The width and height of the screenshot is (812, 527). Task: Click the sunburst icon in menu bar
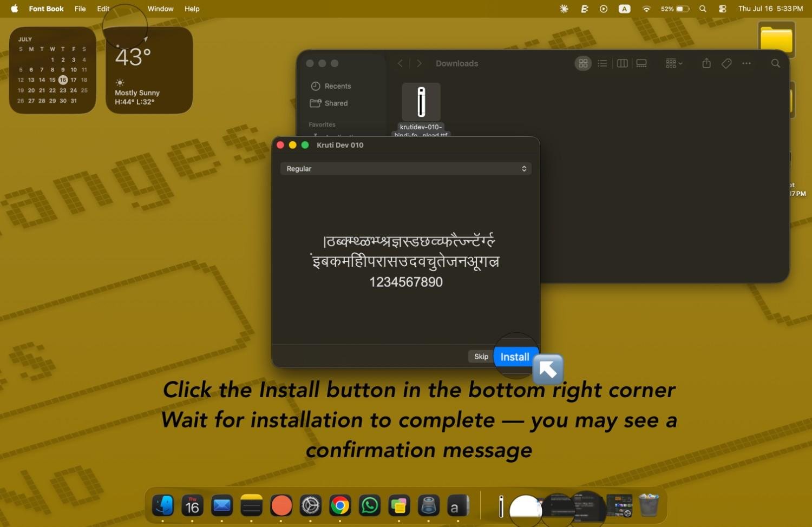[564, 9]
